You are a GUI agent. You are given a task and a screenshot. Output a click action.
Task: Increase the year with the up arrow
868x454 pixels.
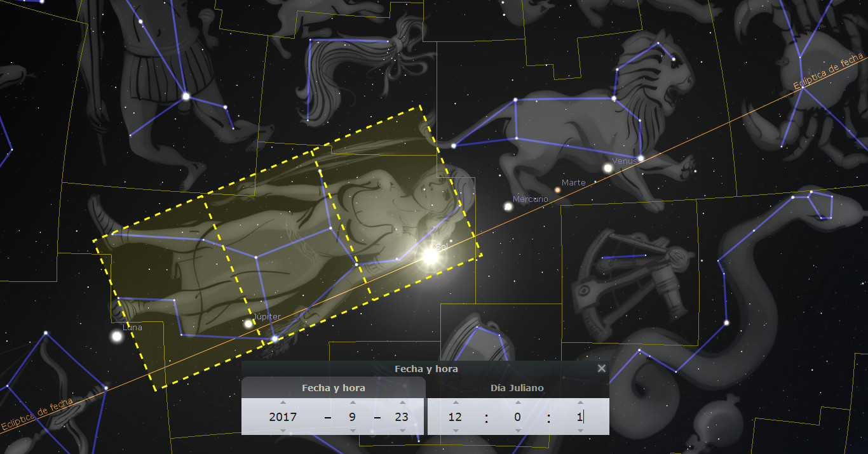(283, 403)
